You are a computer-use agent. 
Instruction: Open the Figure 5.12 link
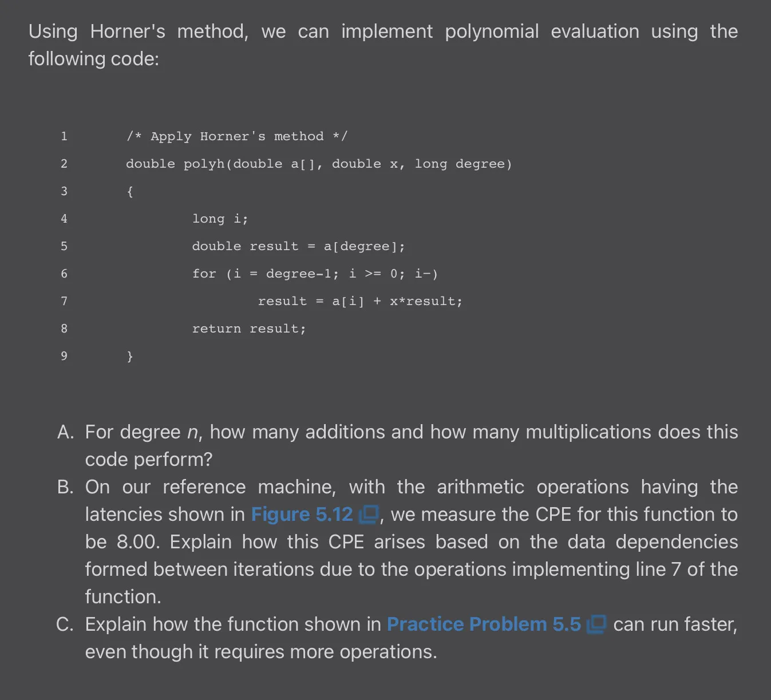302,514
